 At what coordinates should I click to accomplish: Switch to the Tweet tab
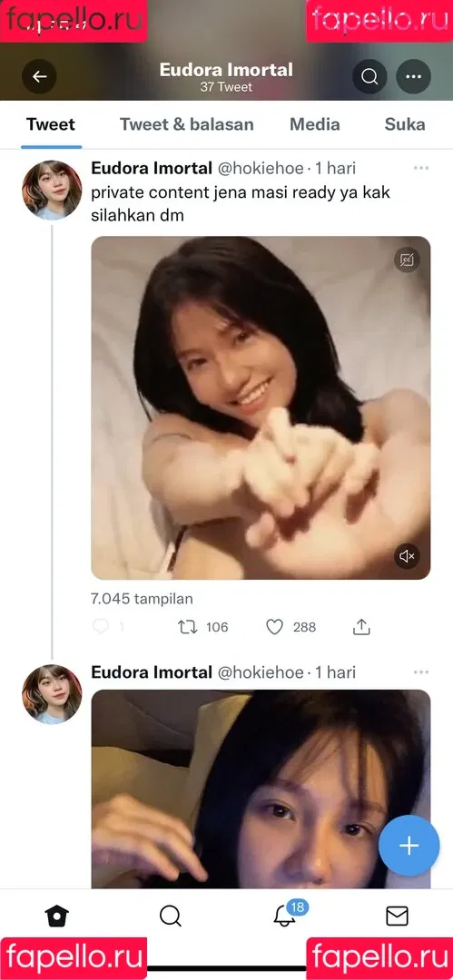click(51, 124)
